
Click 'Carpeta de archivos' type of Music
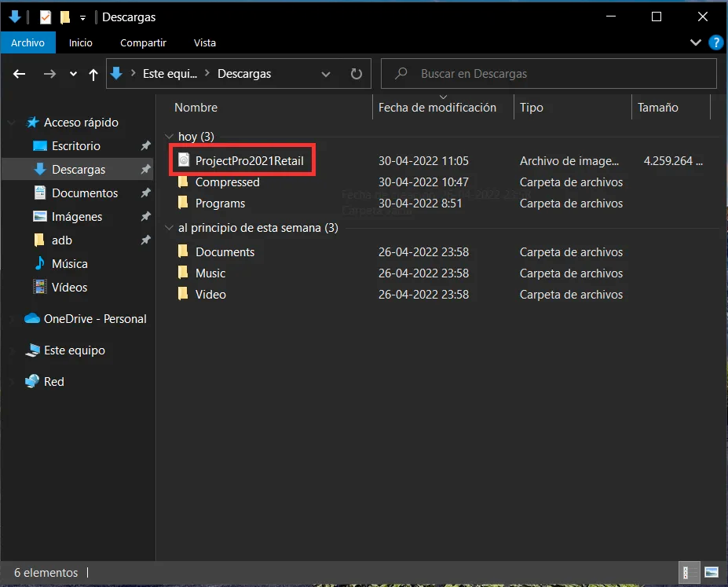(x=571, y=273)
